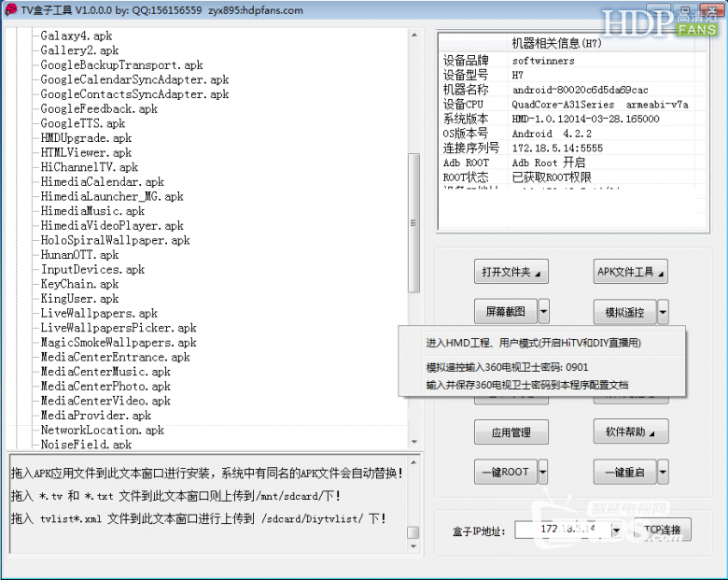Viewport: 728px width, 580px height.
Task: Select MediaProvider.apk
Action: pos(95,416)
